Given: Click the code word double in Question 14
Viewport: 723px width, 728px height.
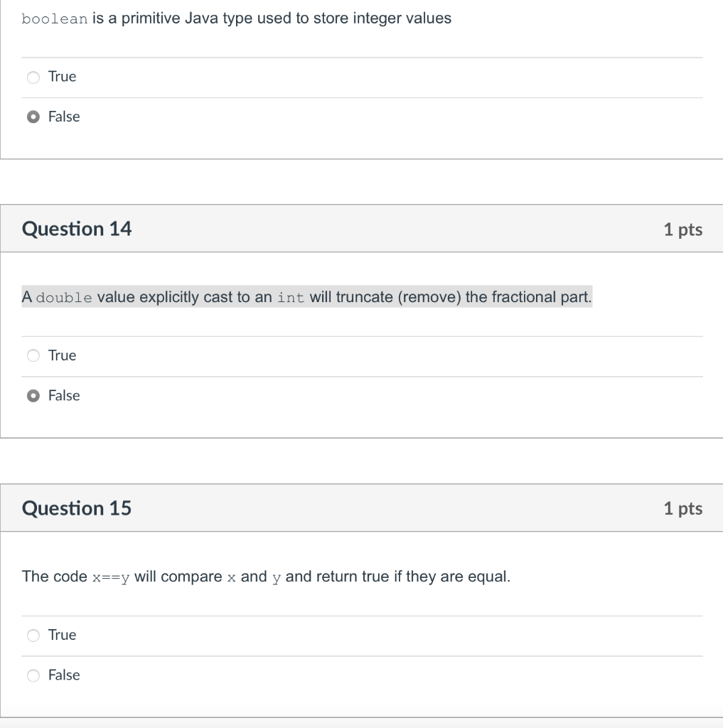Looking at the screenshot, I should [64, 297].
